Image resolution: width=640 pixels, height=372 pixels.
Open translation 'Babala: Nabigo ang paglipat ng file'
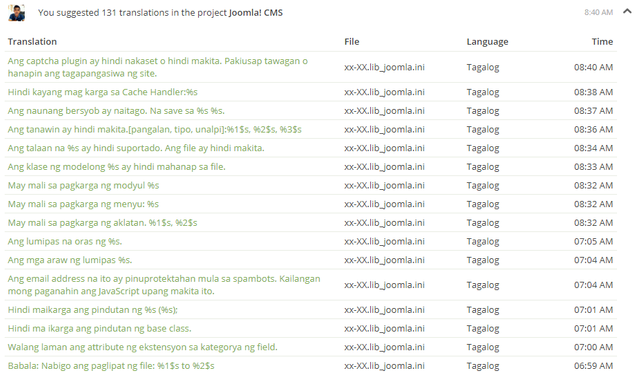pos(111,366)
